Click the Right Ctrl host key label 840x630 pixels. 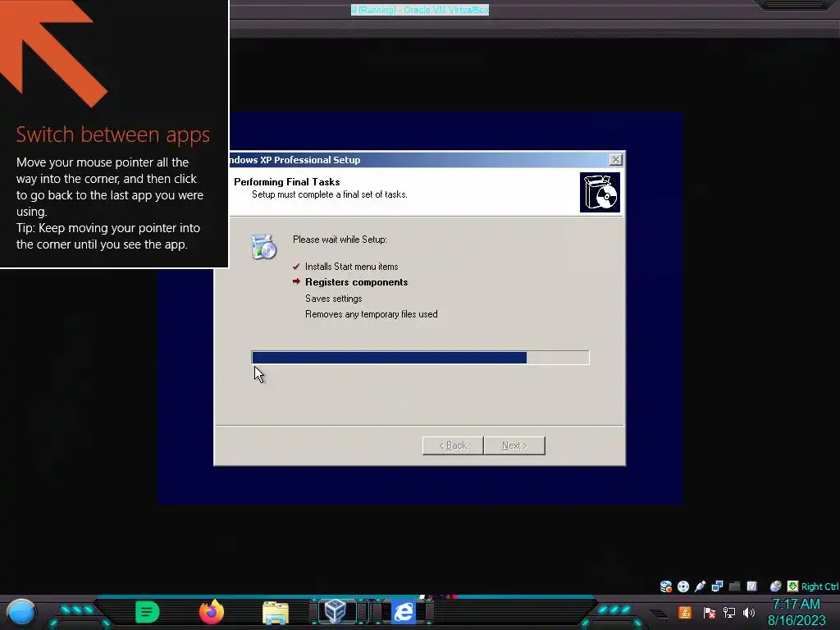click(x=819, y=587)
